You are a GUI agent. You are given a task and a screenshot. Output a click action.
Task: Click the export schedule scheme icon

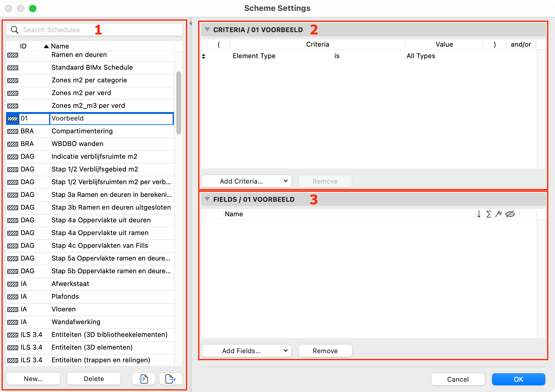(171, 379)
